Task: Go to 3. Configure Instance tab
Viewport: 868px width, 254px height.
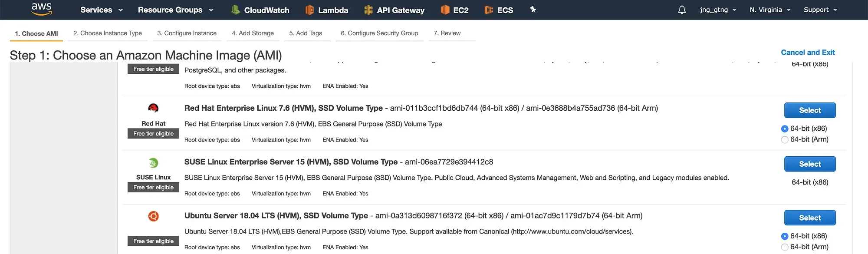Action: (x=187, y=33)
